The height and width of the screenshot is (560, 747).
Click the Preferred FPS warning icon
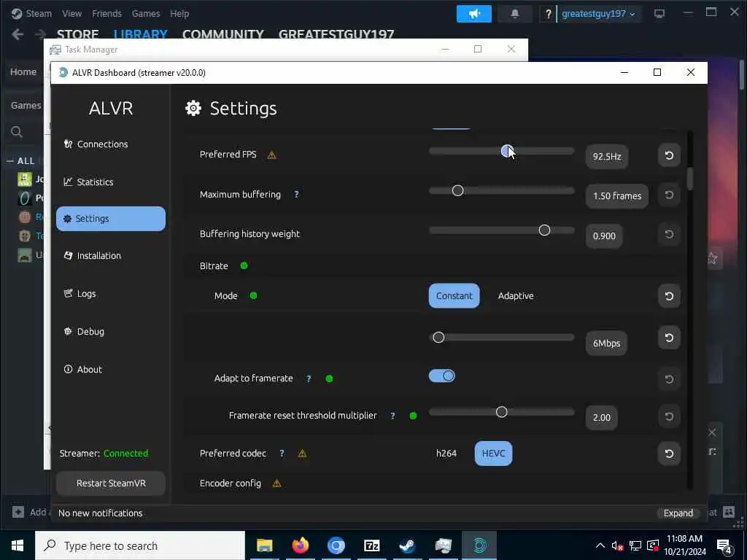coord(271,155)
